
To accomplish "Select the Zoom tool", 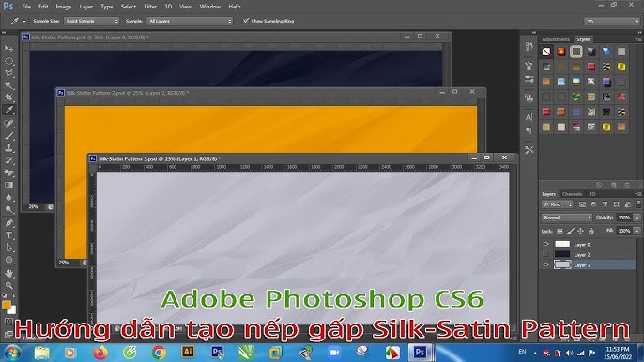I will coord(8,285).
